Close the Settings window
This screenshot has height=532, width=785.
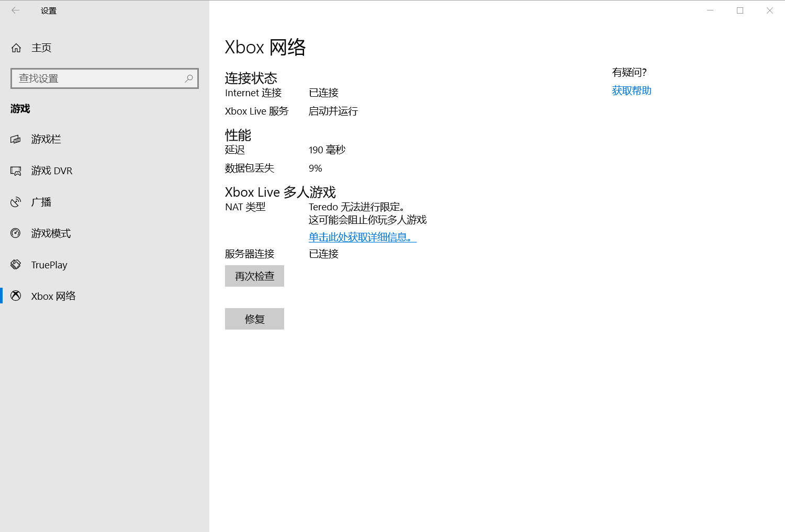(x=770, y=10)
